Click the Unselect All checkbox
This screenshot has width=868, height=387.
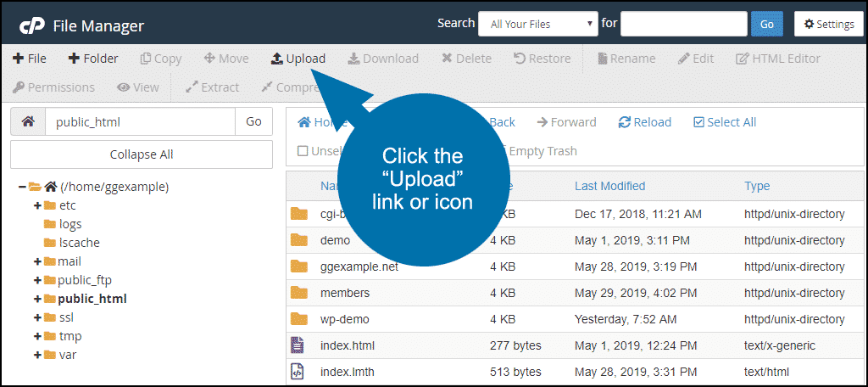303,151
